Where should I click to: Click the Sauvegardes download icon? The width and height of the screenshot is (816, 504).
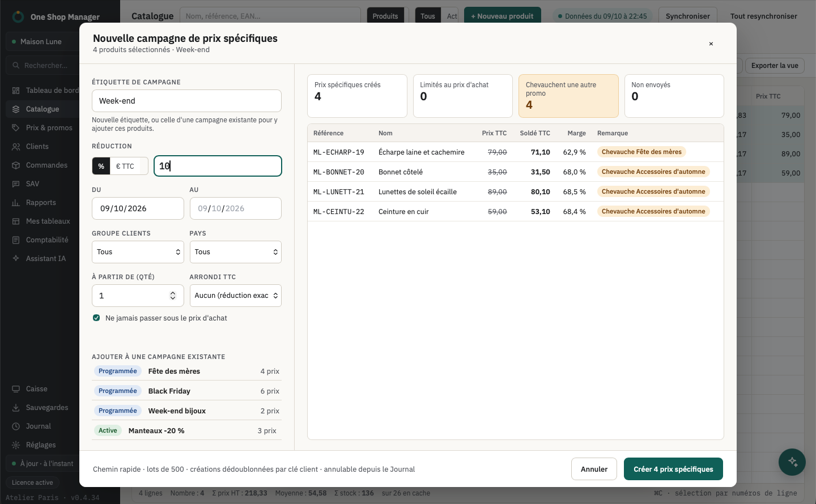point(16,408)
